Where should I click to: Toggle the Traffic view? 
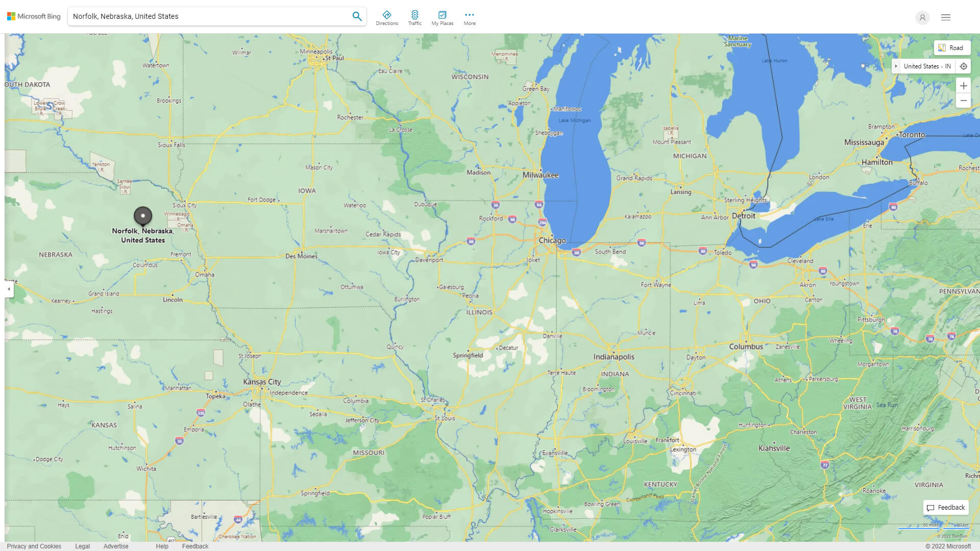(415, 17)
